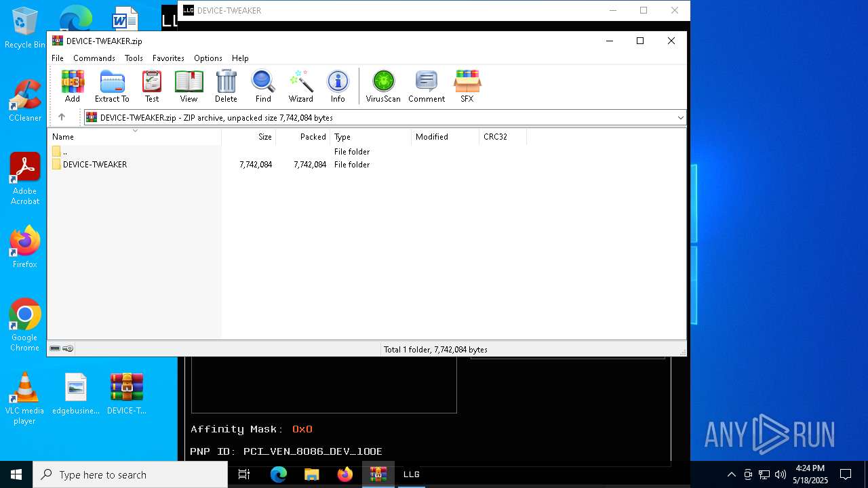This screenshot has height=488, width=868.
Task: Click the Add toolbar icon in WinRAR
Action: pyautogui.click(x=73, y=87)
